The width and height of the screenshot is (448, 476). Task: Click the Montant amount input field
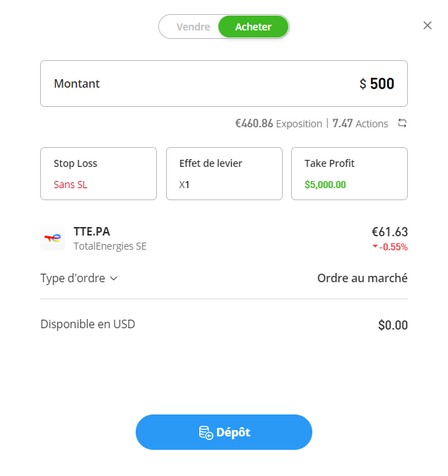[224, 83]
